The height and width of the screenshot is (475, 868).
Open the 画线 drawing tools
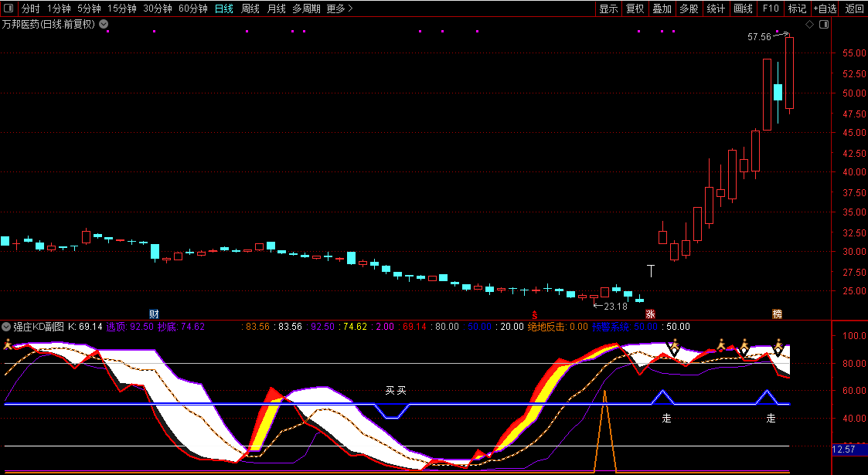point(743,8)
